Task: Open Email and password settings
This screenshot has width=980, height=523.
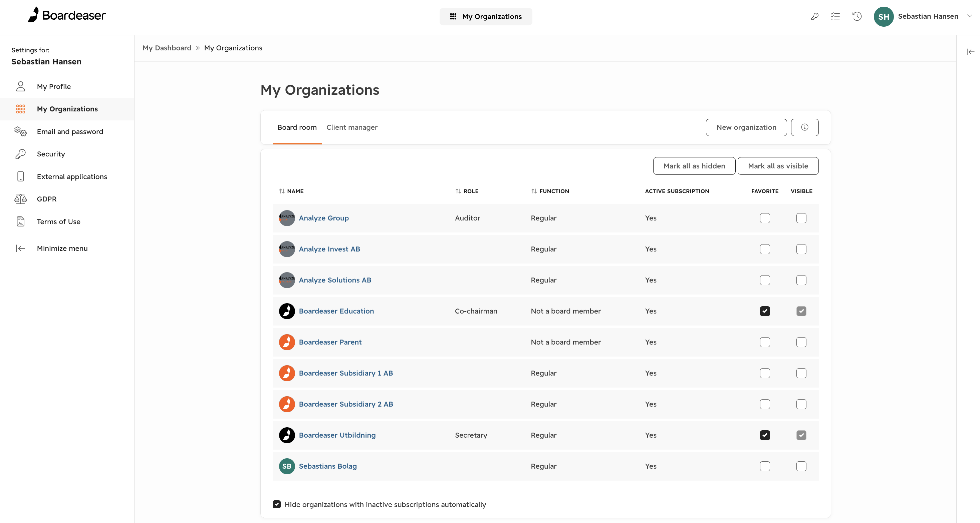Action: pos(70,131)
